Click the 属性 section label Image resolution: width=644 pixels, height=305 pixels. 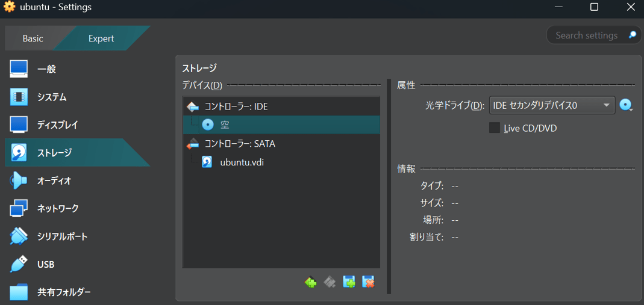click(x=406, y=85)
